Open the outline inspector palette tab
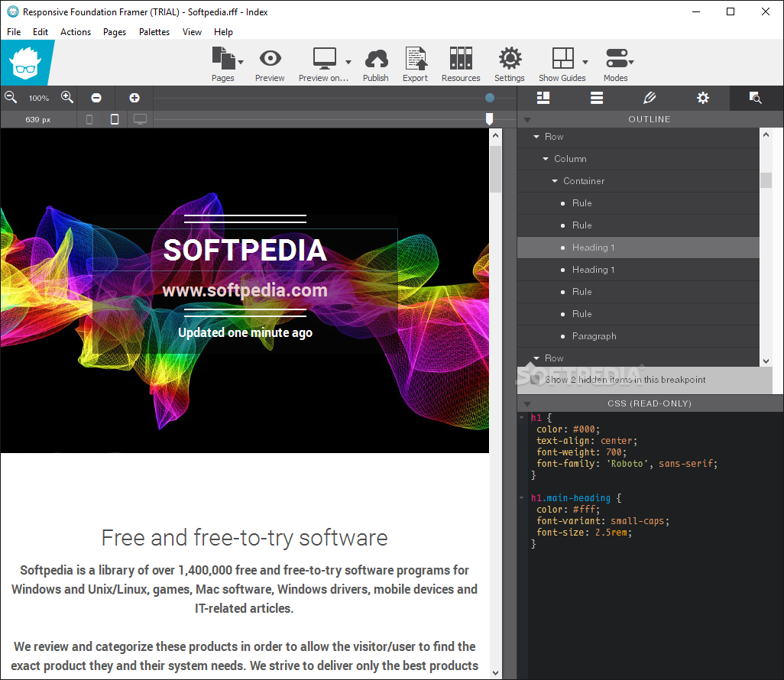Viewport: 784px width, 680px height. pyautogui.click(x=756, y=98)
